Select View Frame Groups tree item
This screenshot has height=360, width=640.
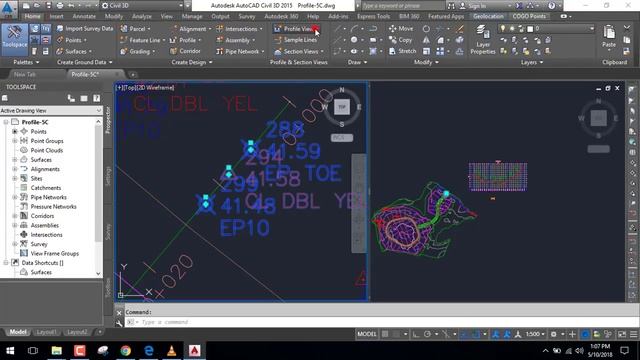pyautogui.click(x=55, y=253)
